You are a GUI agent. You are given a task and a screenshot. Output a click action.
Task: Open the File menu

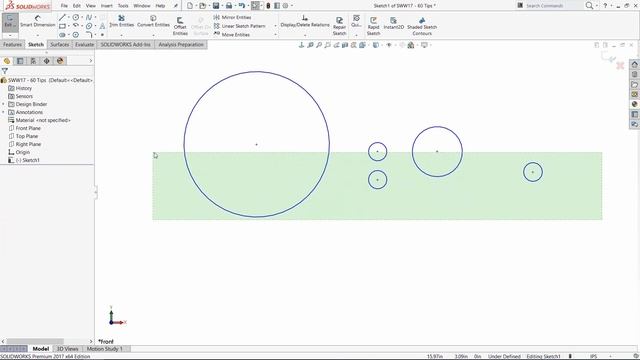coord(64,6)
